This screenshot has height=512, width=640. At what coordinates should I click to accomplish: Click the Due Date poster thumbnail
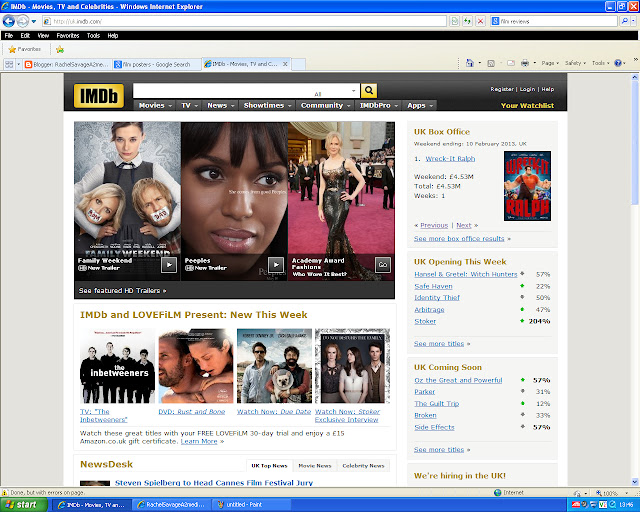[x=274, y=366]
